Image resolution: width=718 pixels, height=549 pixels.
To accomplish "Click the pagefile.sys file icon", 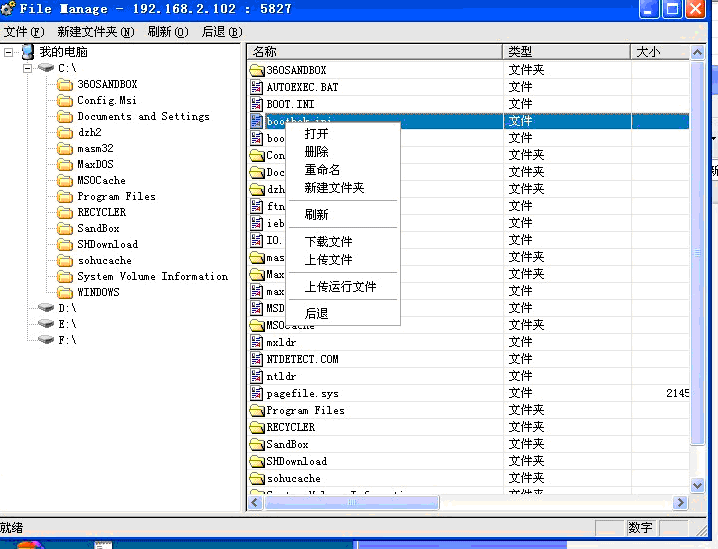I will click(257, 394).
